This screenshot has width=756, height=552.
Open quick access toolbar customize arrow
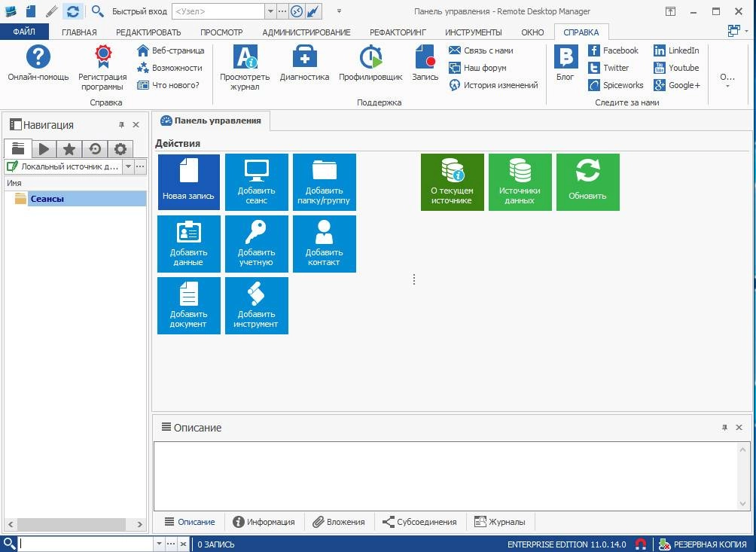[x=339, y=11]
